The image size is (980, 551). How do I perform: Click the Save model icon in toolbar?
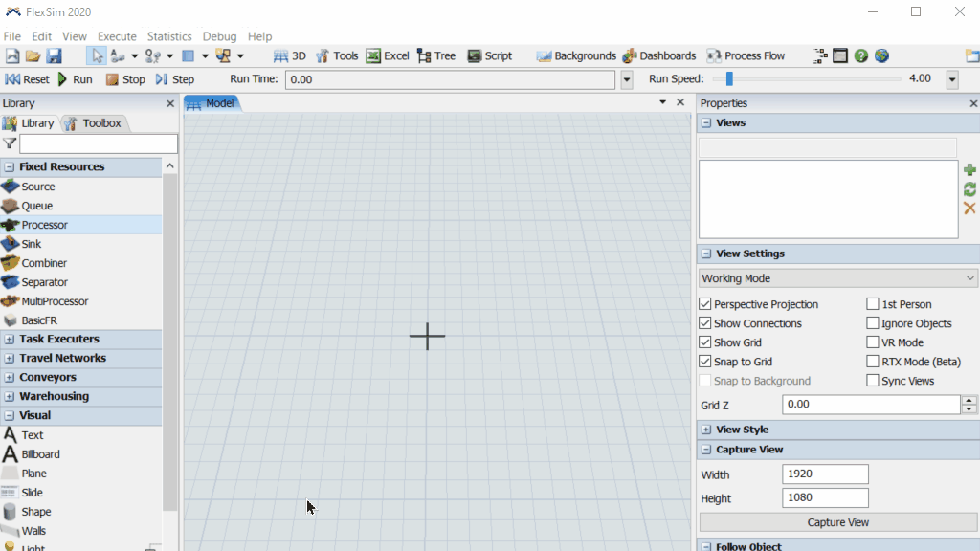point(54,56)
